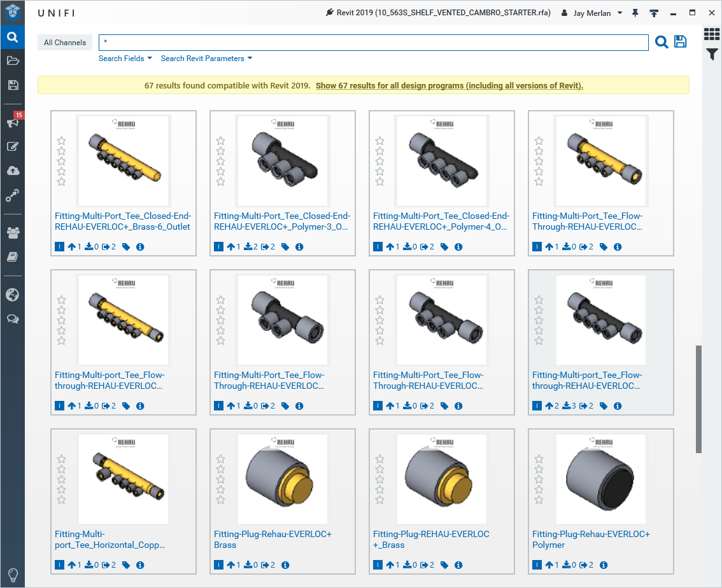The width and height of the screenshot is (722, 588).
Task: Open Fitting-Plug-Rehau-EVERLOC+ Polymer title link
Action: (x=591, y=540)
